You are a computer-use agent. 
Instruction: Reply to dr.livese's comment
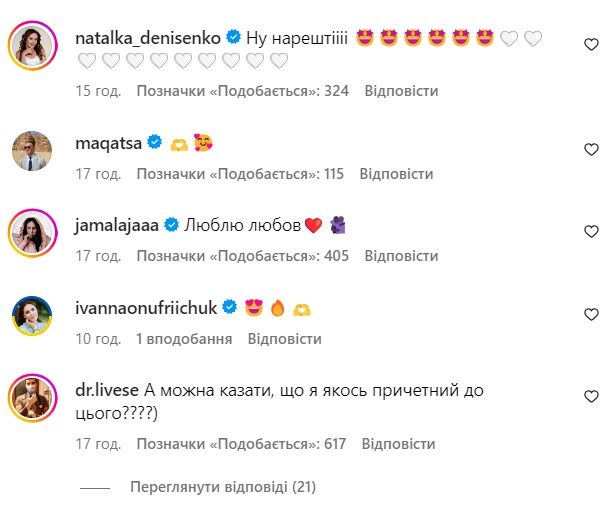pyautogui.click(x=399, y=443)
